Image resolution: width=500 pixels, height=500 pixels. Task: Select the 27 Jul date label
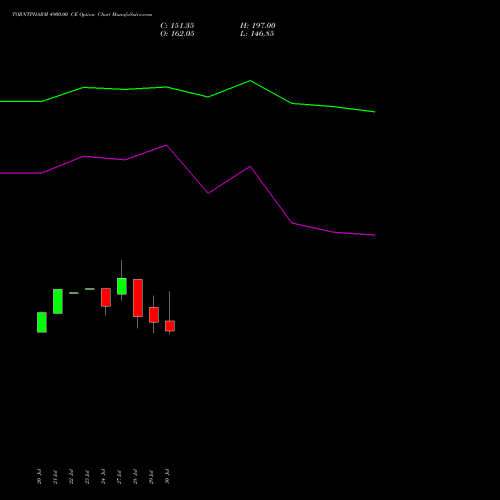click(x=119, y=477)
